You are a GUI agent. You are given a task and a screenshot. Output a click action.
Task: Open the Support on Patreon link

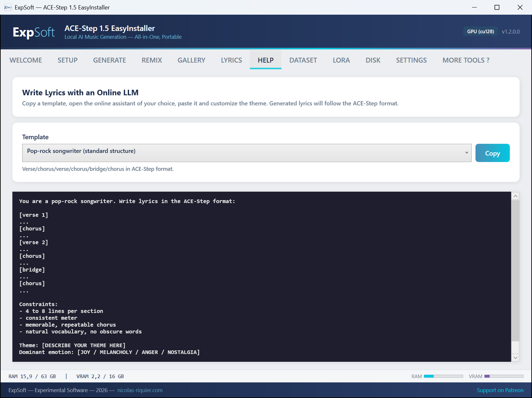(x=500, y=390)
